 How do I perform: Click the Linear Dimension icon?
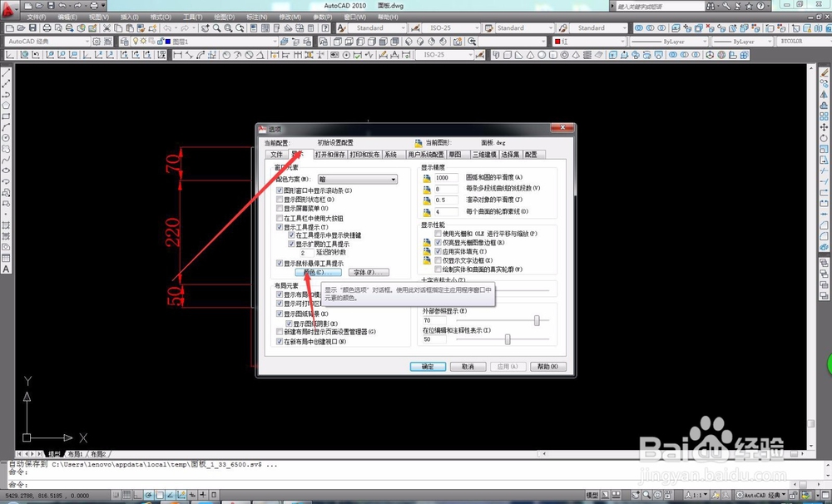[x=177, y=55]
